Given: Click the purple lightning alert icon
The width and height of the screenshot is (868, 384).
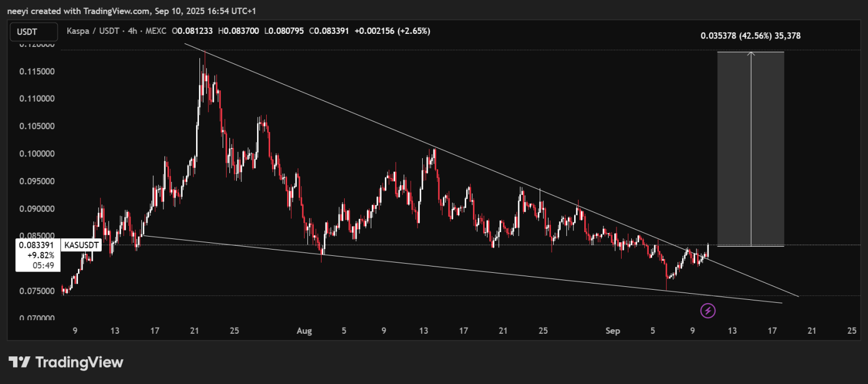Looking at the screenshot, I should pyautogui.click(x=708, y=311).
